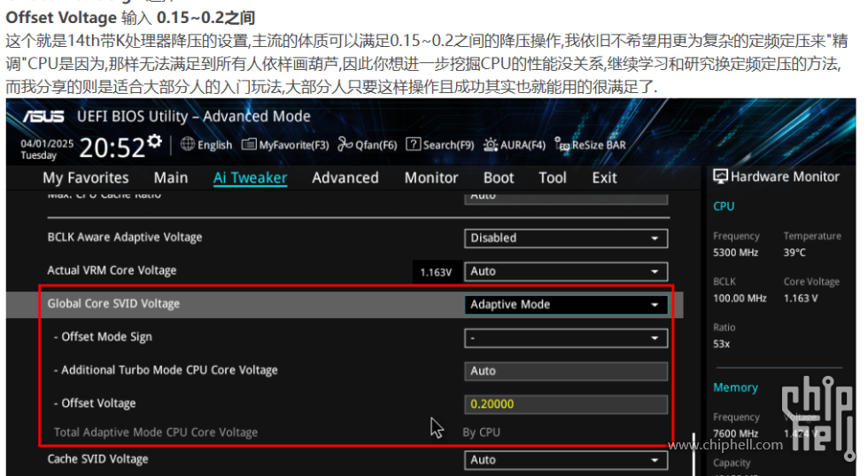
Task: Open Actual VRM Core Voltage dropdown
Action: pos(566,271)
